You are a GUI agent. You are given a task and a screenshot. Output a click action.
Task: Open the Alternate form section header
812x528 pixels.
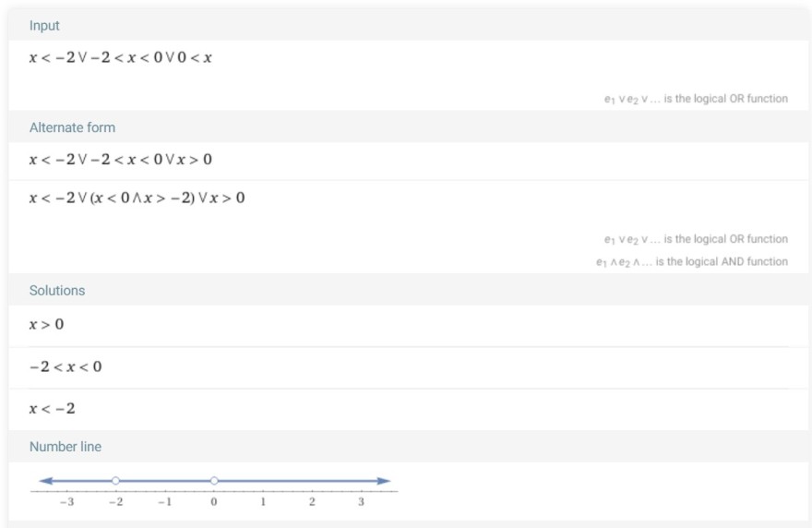(x=72, y=127)
